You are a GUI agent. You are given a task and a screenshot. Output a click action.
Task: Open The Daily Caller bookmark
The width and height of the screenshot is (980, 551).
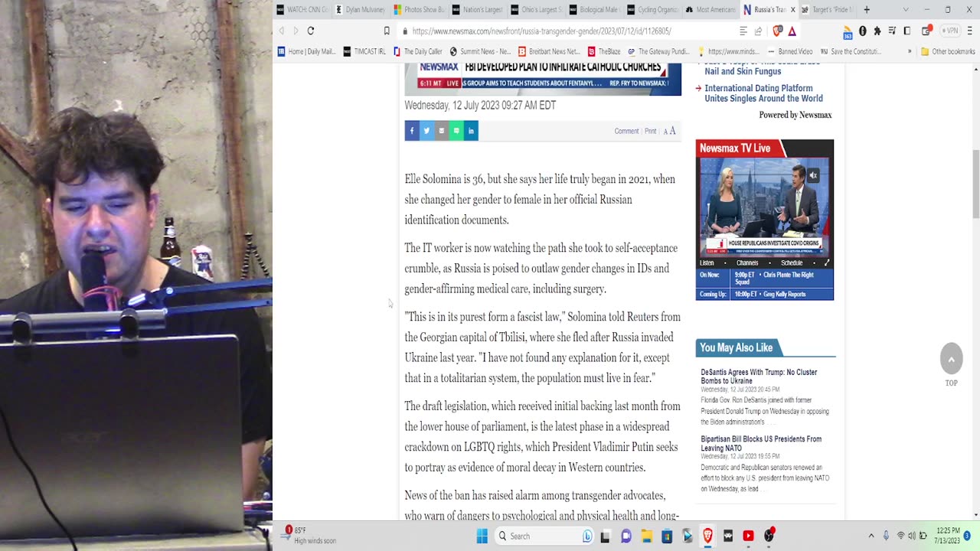pyautogui.click(x=417, y=51)
